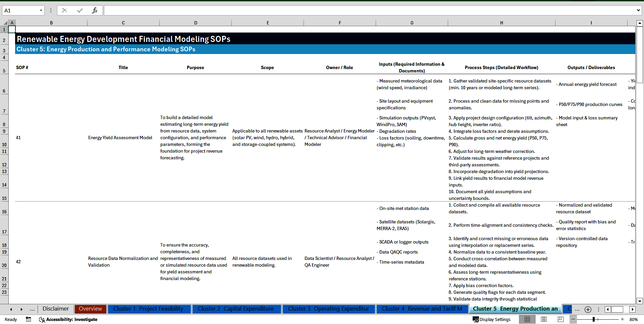Image resolution: width=644 pixels, height=324 pixels.
Task: Open Page Break Preview view
Action: 560,319
